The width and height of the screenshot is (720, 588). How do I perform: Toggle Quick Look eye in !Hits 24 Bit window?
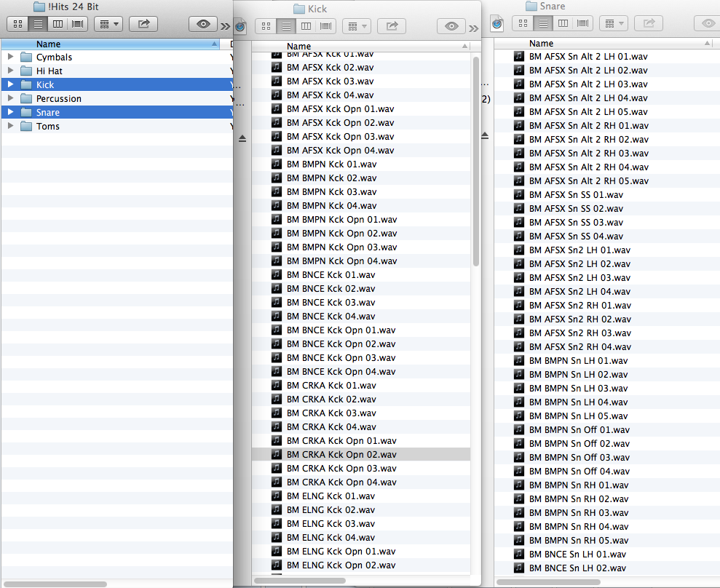coord(203,24)
